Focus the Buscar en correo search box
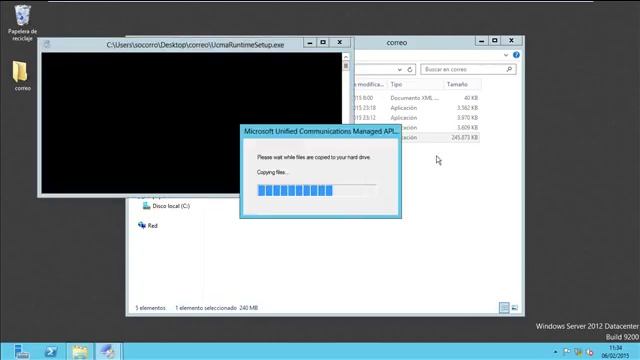The width and height of the screenshot is (640, 360). 468,69
